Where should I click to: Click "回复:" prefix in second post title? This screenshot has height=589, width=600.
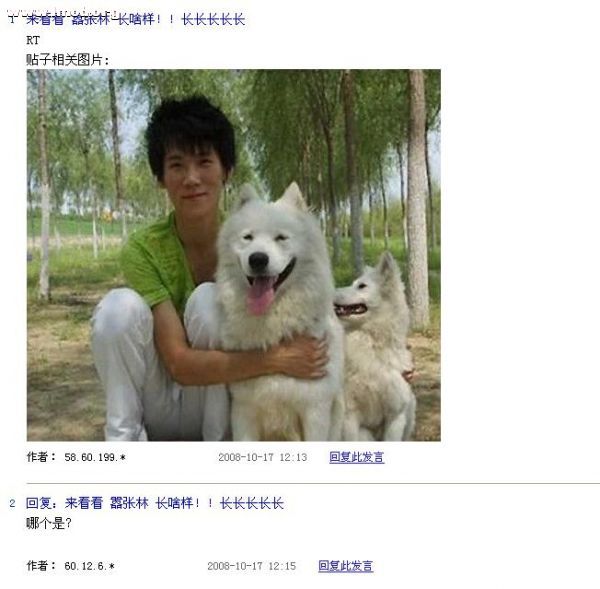(x=42, y=503)
